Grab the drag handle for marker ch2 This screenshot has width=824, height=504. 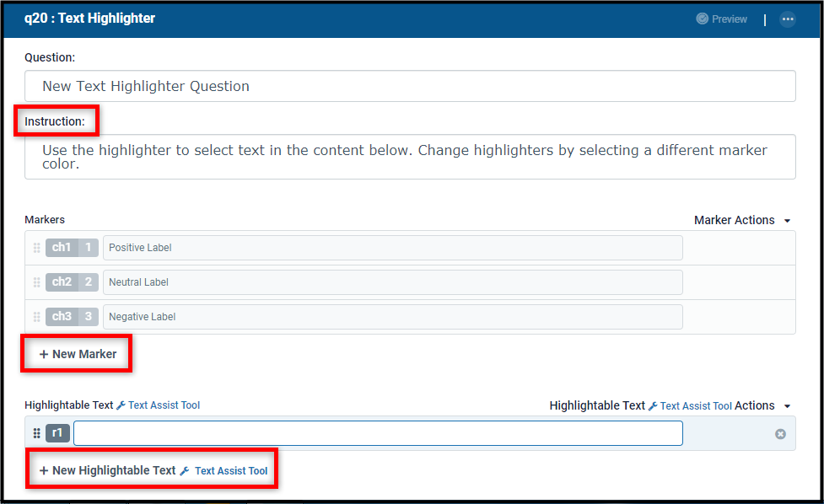[x=37, y=282]
